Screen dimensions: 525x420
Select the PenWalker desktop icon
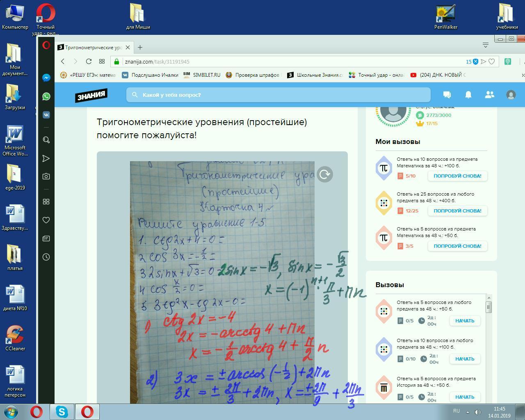pos(446,17)
